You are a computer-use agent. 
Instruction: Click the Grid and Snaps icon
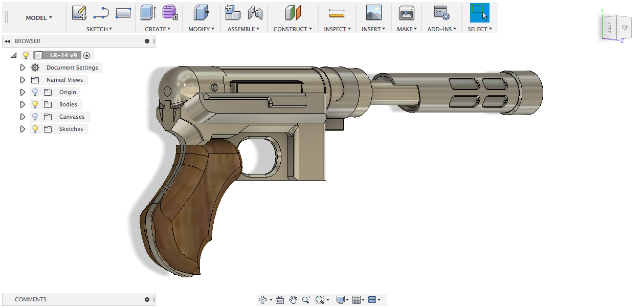click(x=357, y=300)
